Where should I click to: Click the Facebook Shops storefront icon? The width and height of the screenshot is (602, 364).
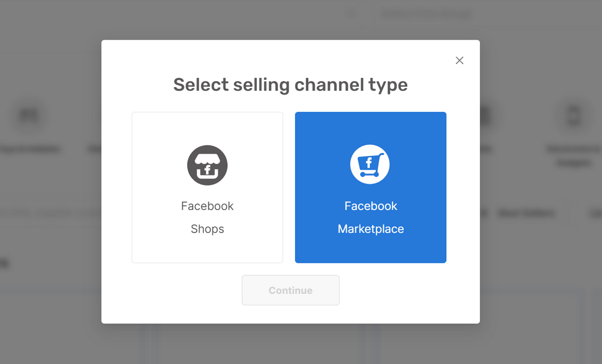tap(207, 165)
